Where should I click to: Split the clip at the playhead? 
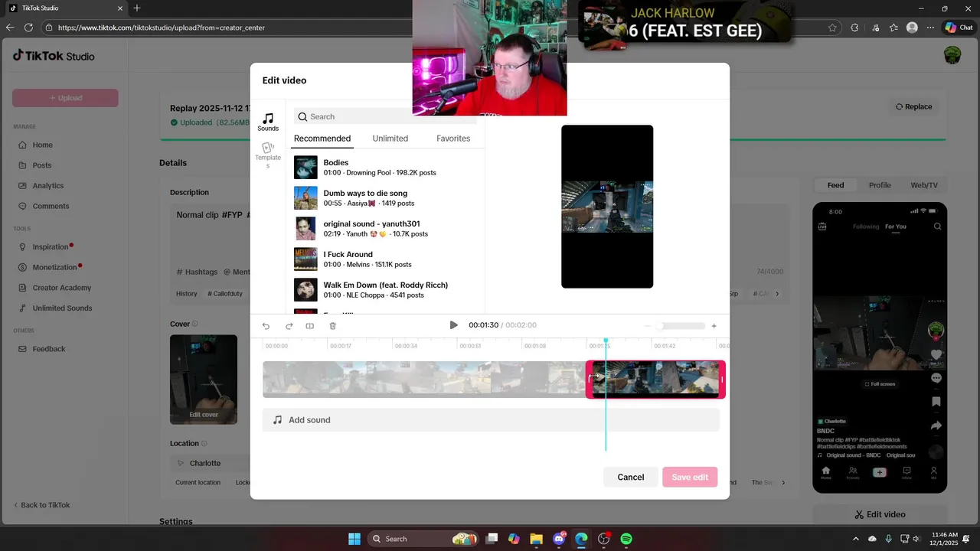[310, 326]
